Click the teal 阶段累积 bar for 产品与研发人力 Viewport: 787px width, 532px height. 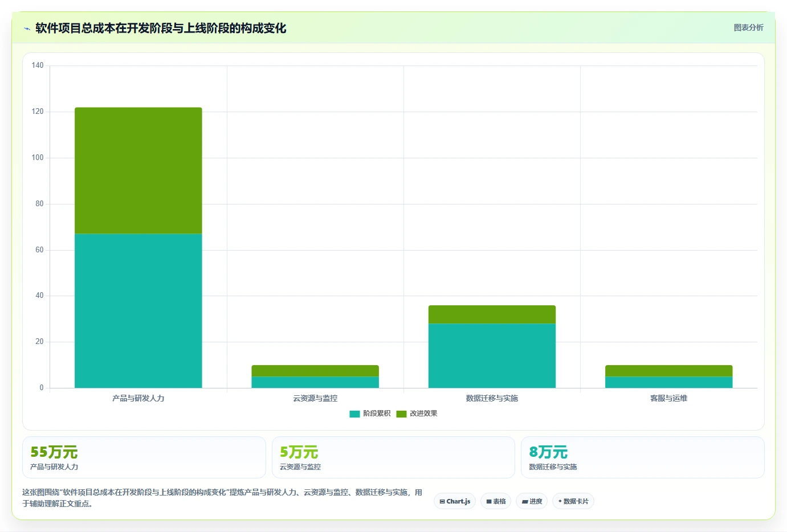(x=138, y=311)
